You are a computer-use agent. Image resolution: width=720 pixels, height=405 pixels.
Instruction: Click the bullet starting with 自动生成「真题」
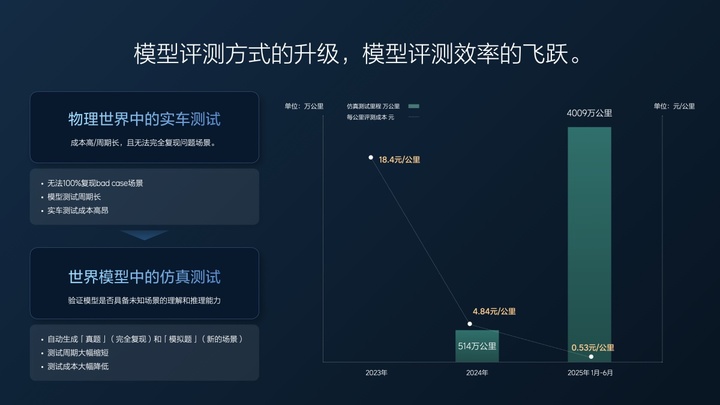click(145, 339)
